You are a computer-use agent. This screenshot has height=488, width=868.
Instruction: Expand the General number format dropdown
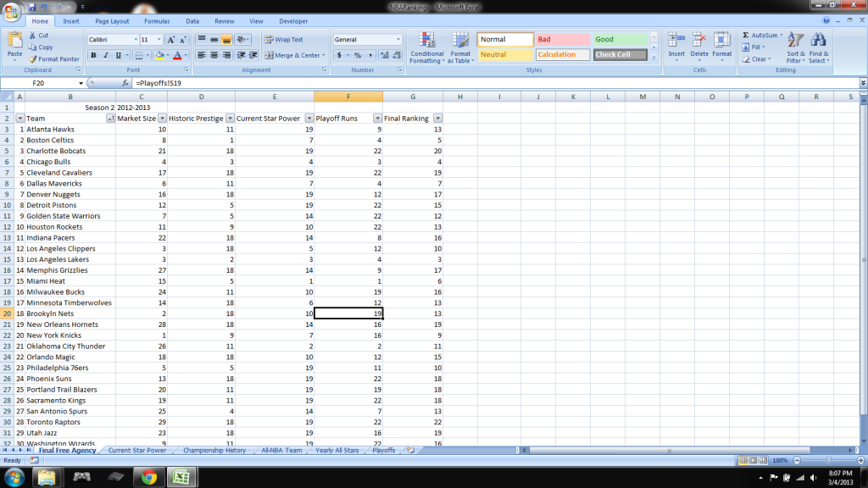pos(398,40)
